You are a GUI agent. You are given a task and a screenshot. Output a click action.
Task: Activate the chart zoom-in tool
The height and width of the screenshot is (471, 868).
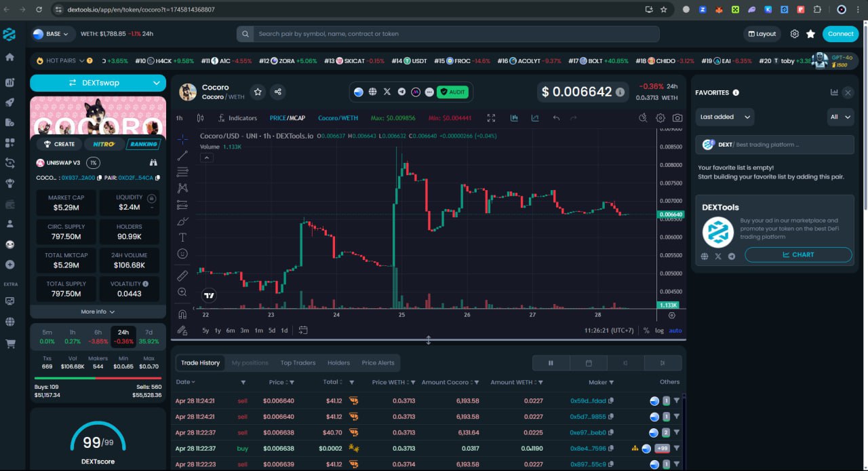pyautogui.click(x=182, y=292)
